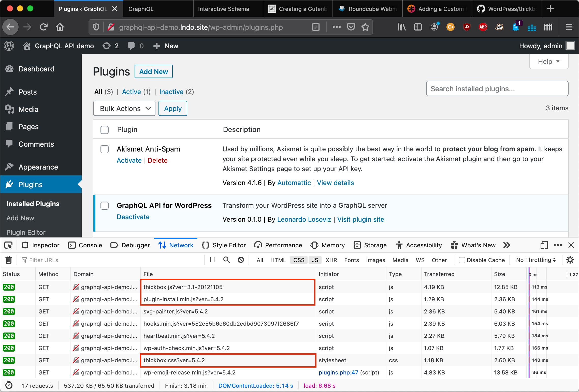The image size is (579, 392).
Task: Enable the Disable Cache checkbox
Action: pyautogui.click(x=462, y=260)
